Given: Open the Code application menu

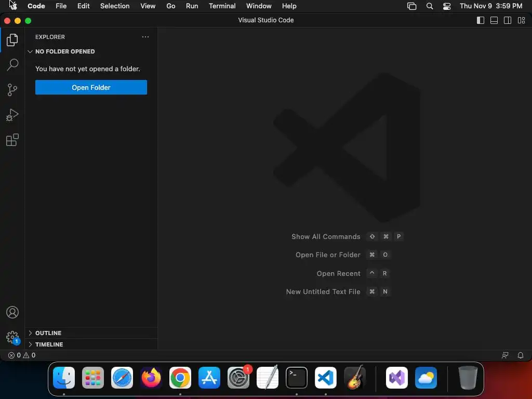Looking at the screenshot, I should point(36,6).
